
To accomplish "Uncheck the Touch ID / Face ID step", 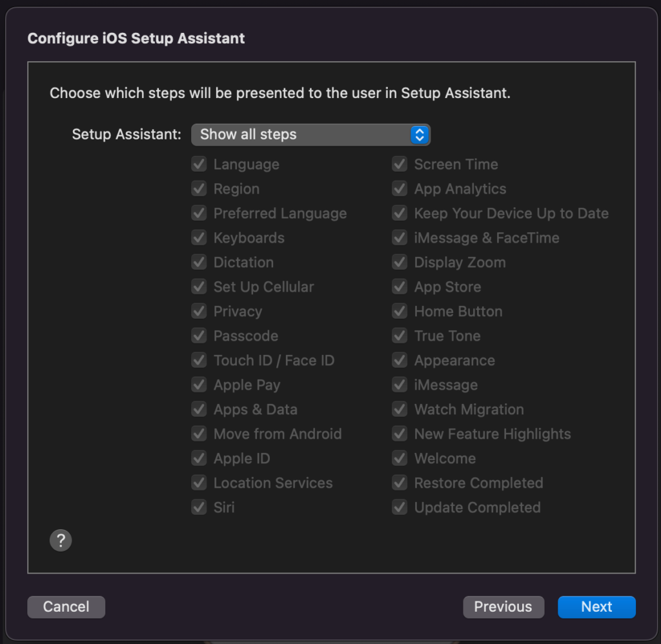I will pos(199,360).
